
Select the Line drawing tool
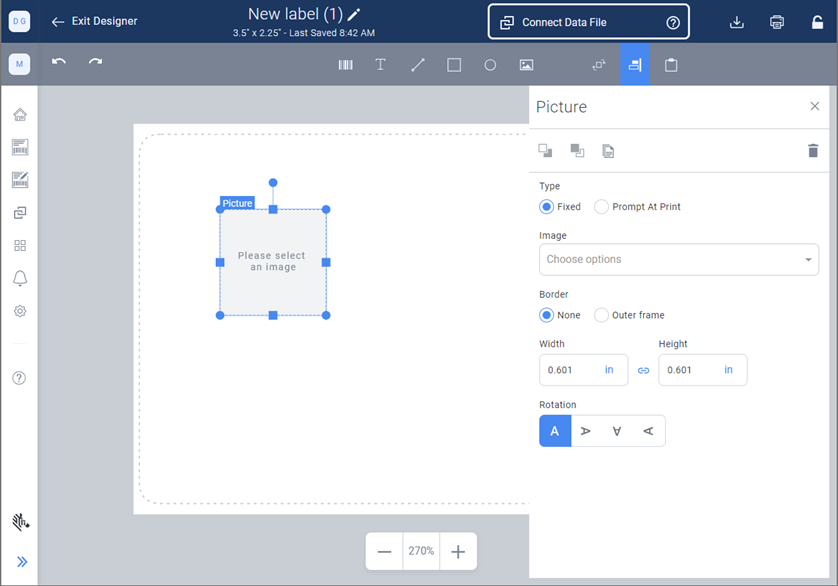coord(418,65)
